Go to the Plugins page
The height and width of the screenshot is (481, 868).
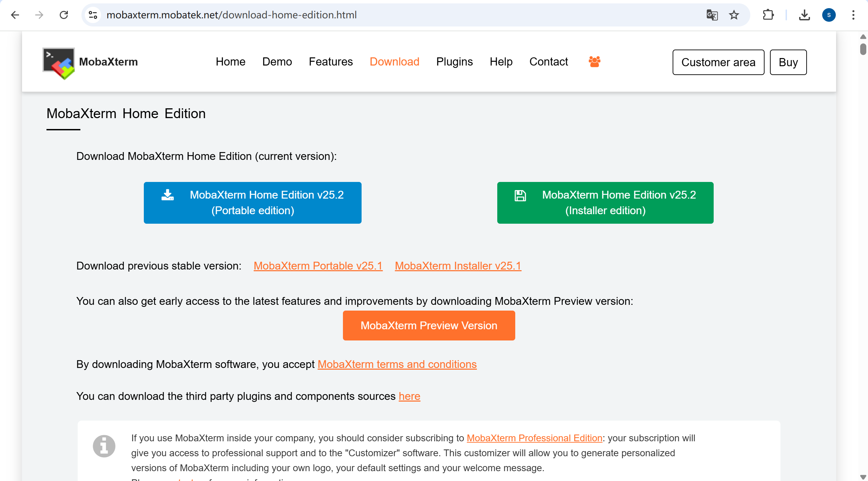tap(454, 62)
